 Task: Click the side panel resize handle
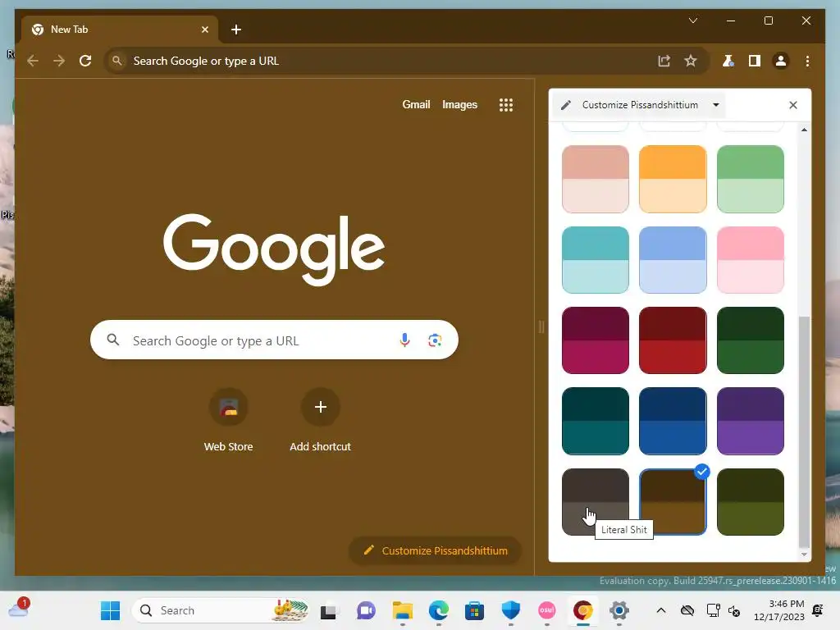coord(541,326)
